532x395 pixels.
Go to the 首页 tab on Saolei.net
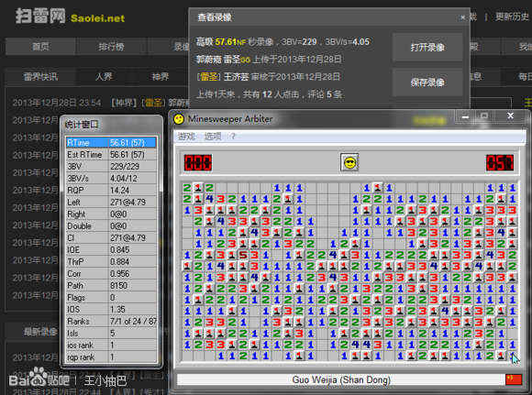click(x=40, y=47)
